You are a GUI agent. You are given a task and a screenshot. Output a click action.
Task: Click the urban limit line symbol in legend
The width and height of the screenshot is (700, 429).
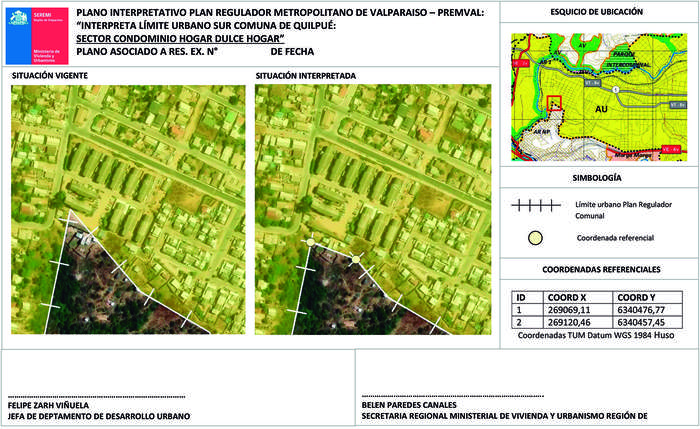tap(535, 207)
